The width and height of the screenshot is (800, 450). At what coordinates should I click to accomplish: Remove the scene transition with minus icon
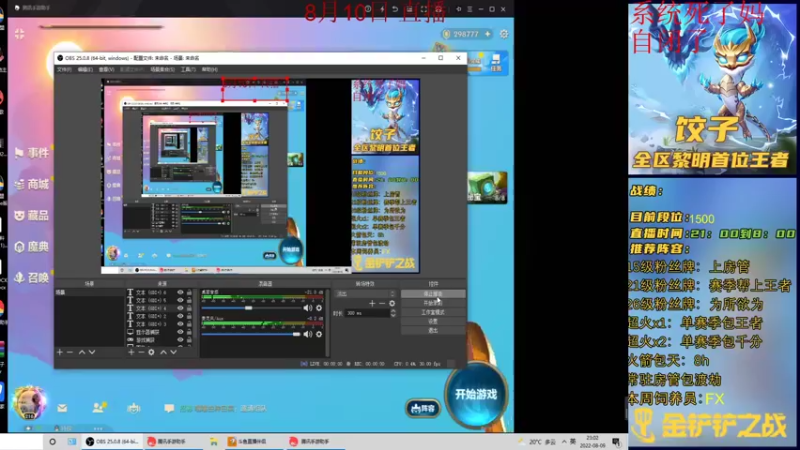(382, 303)
